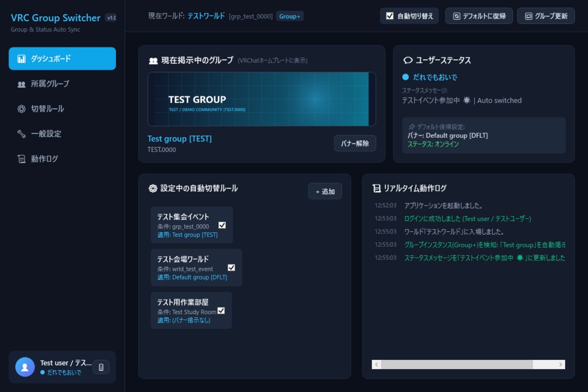Screen dimensions: 588x392
Task: Click the VRC Group Switcher title
Action: coord(56,18)
